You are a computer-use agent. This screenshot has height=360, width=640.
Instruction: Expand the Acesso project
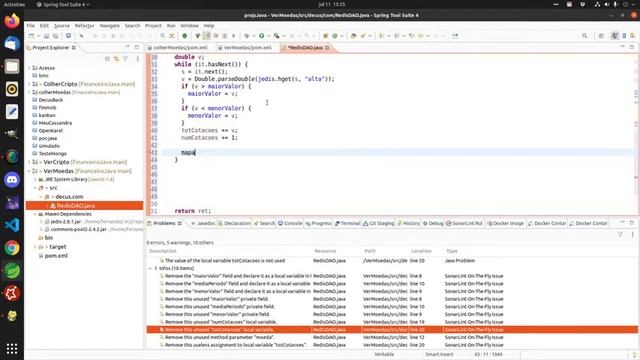click(x=29, y=68)
